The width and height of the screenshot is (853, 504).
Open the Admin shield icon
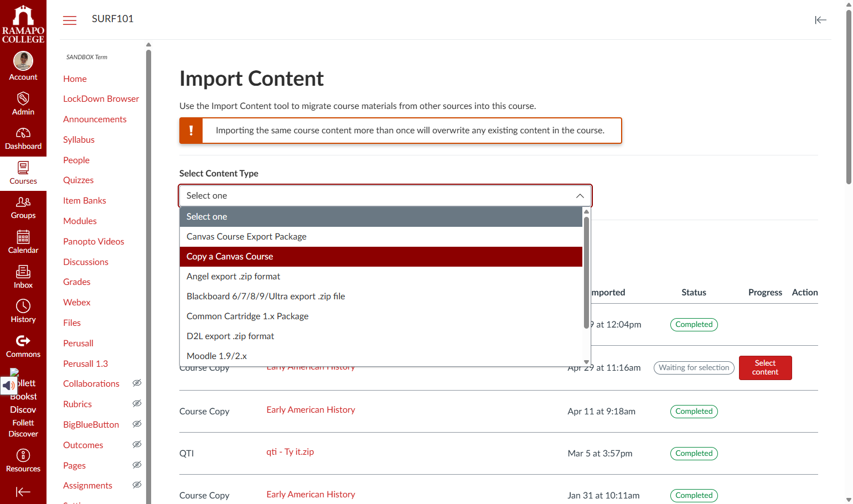click(x=23, y=98)
